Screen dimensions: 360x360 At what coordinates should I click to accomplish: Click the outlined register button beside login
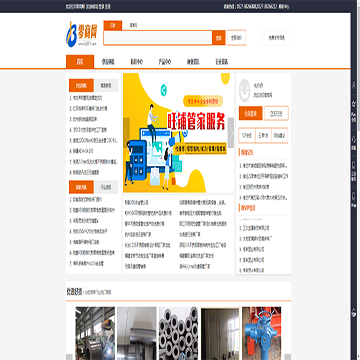point(276,113)
